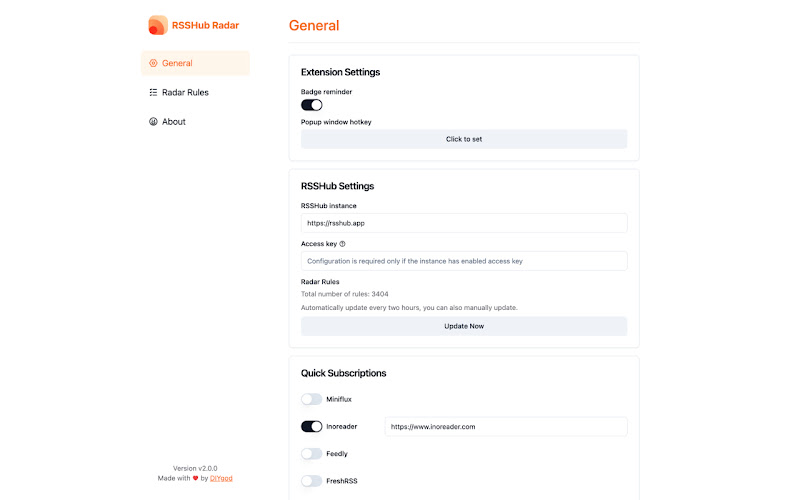Disable the Inoreader subscription toggle

[x=312, y=426]
